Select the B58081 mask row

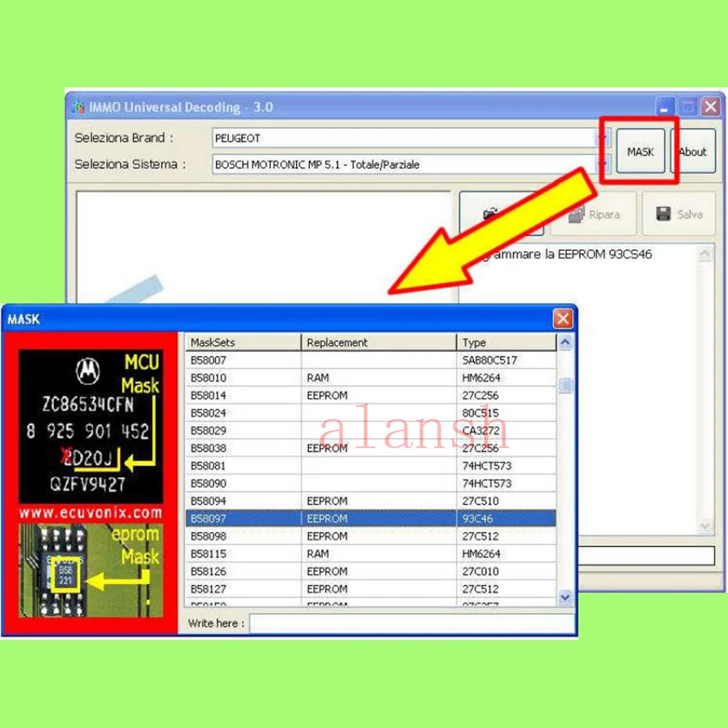[x=370, y=466]
